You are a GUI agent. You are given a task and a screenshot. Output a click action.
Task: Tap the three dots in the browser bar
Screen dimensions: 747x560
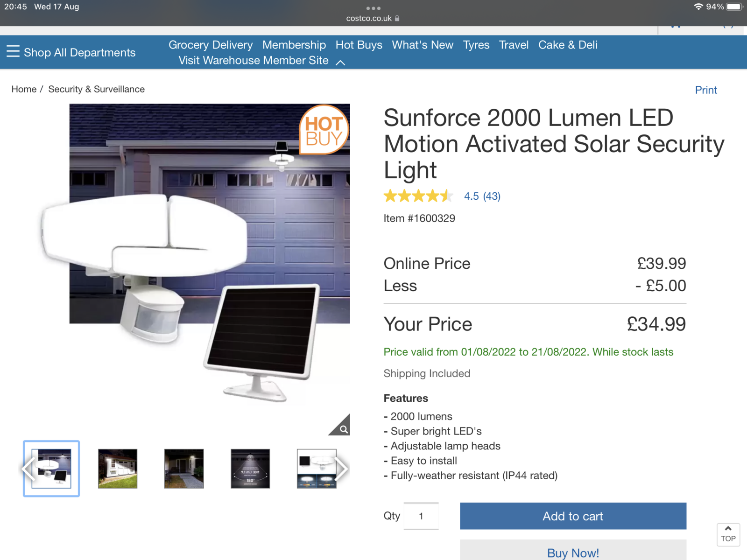[x=373, y=8]
